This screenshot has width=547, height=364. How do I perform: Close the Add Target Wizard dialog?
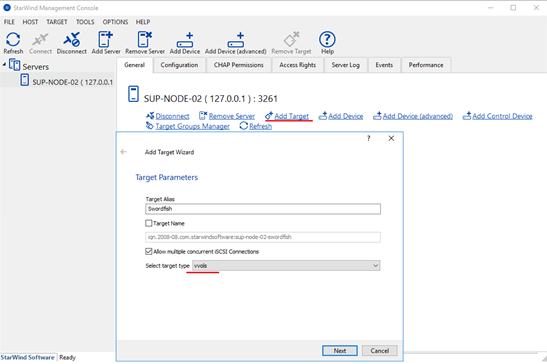pyautogui.click(x=391, y=138)
